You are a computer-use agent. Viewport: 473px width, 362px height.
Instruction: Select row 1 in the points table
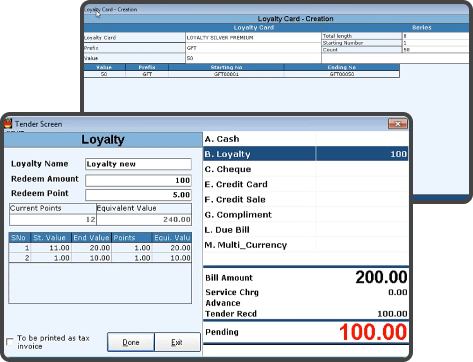[100, 248]
